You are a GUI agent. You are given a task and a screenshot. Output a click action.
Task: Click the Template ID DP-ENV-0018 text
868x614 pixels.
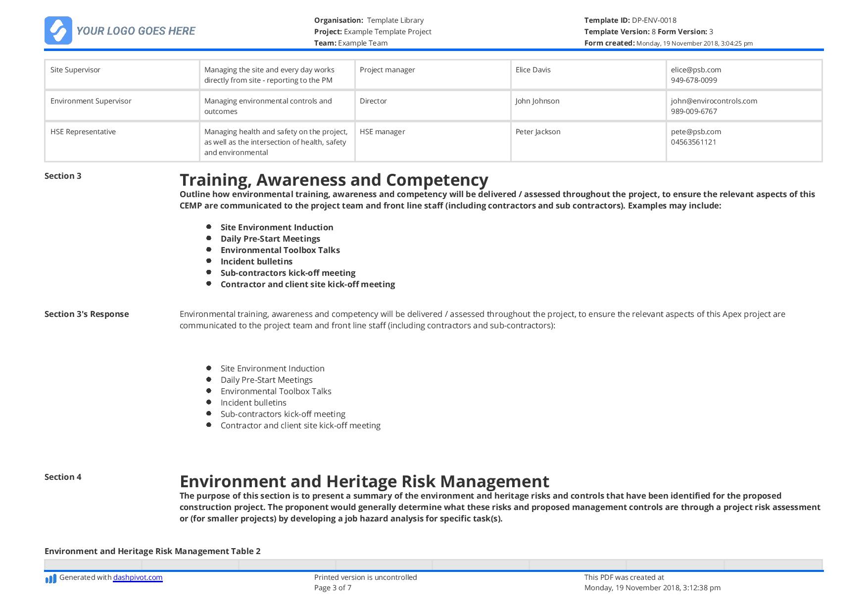(630, 20)
